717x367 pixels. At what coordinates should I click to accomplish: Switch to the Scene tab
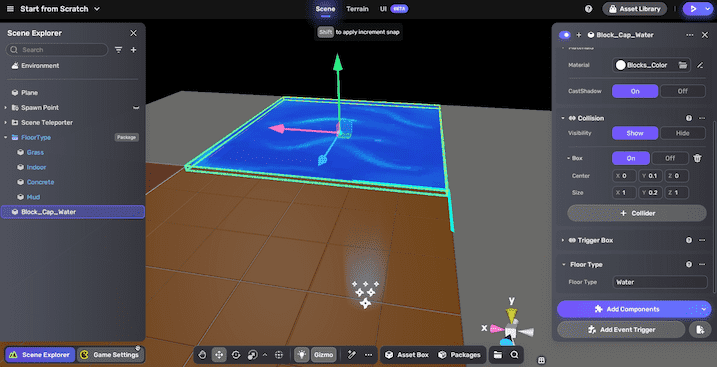point(325,9)
